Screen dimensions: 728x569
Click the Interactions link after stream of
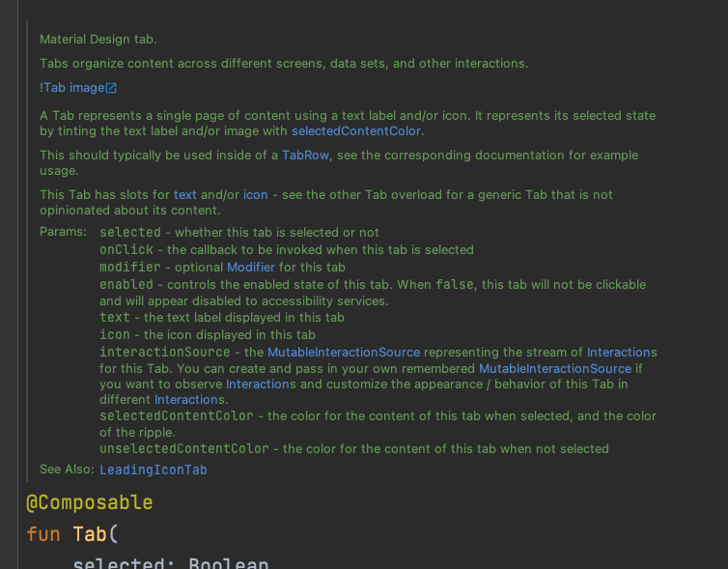tap(622, 352)
